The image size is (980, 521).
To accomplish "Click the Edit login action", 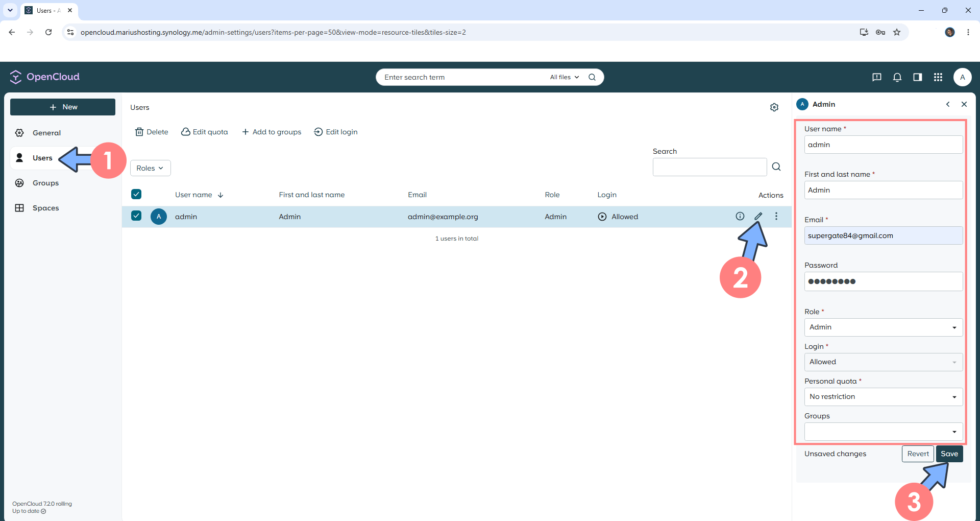I will (336, 132).
